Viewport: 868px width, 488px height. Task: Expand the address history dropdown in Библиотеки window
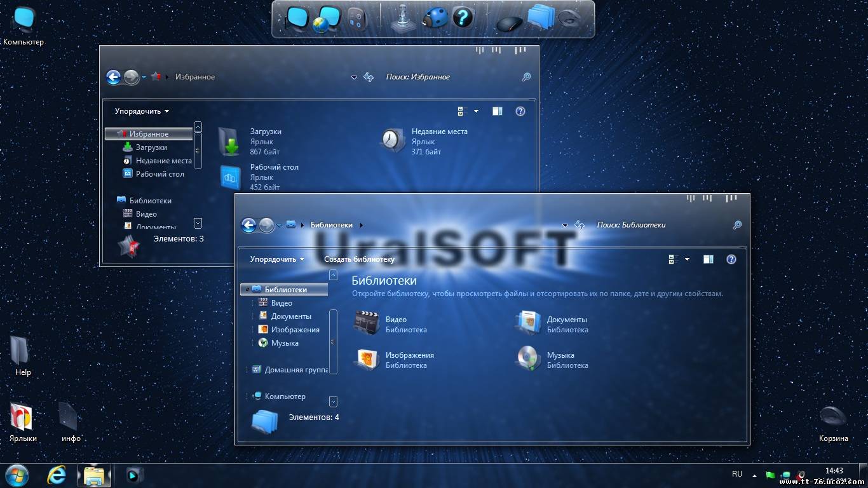pyautogui.click(x=565, y=226)
